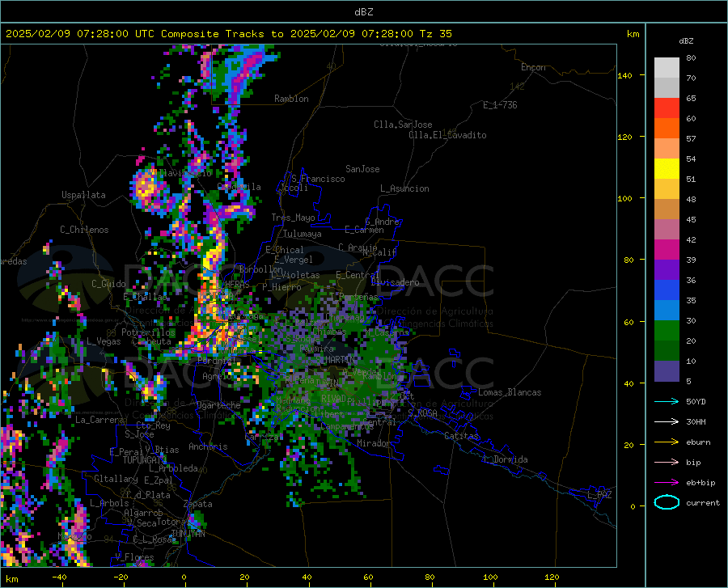The width and height of the screenshot is (728, 588).
Task: Click the 'Encon' map label
Action: tap(533, 67)
